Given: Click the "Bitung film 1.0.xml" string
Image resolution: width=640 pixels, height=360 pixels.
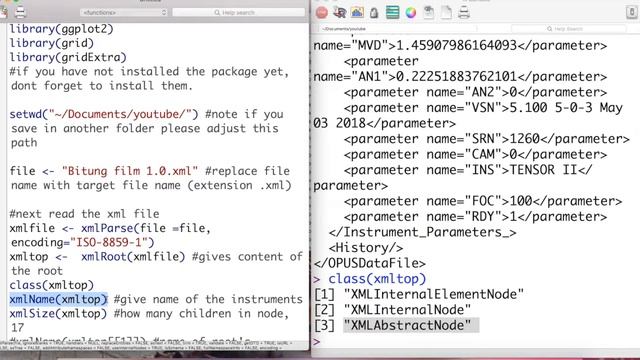Looking at the screenshot, I should click(x=130, y=171).
